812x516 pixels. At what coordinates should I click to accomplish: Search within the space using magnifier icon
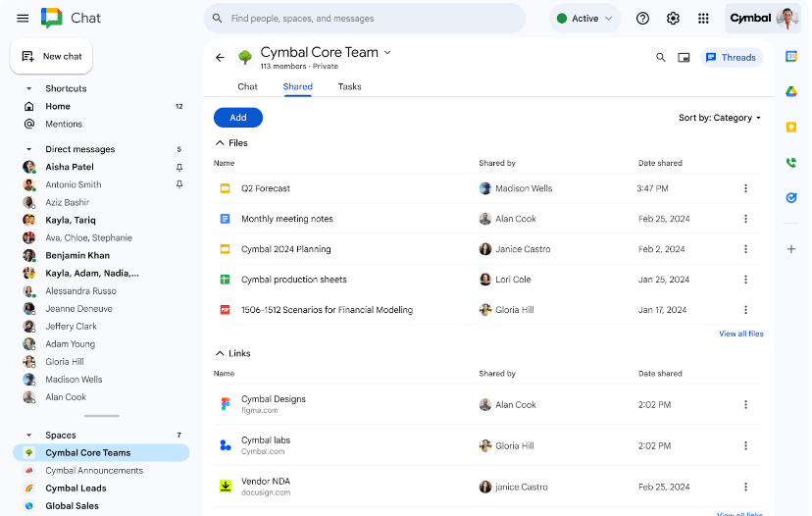pos(661,58)
